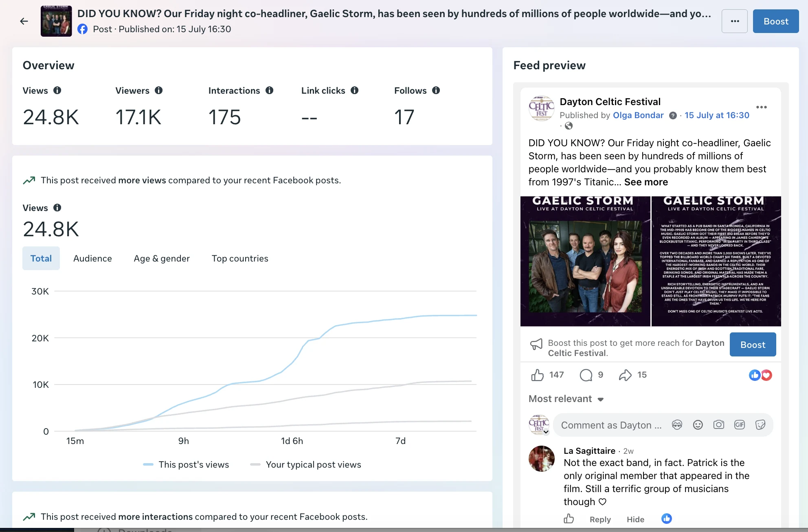Screen dimensions: 808x532
Task: Attach photo using camera icon in comment box
Action: point(719,425)
